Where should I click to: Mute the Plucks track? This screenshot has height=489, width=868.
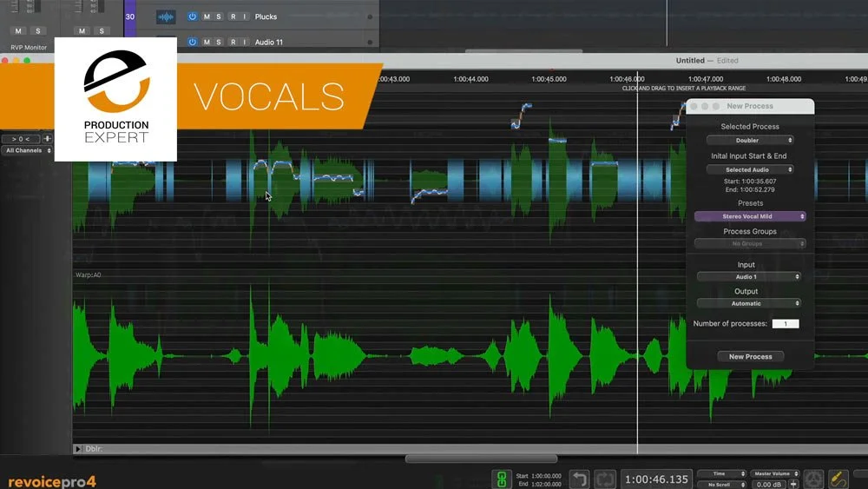pyautogui.click(x=207, y=17)
